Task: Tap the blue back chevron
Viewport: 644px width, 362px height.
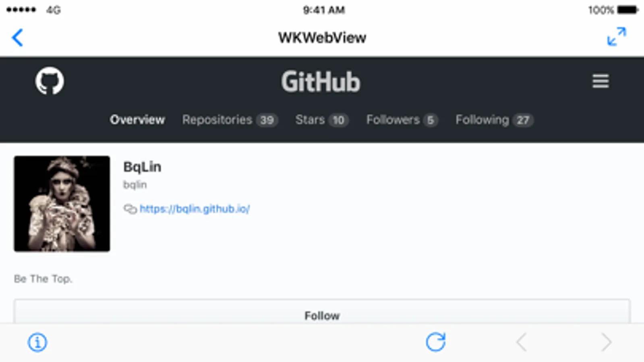Action: coord(17,38)
